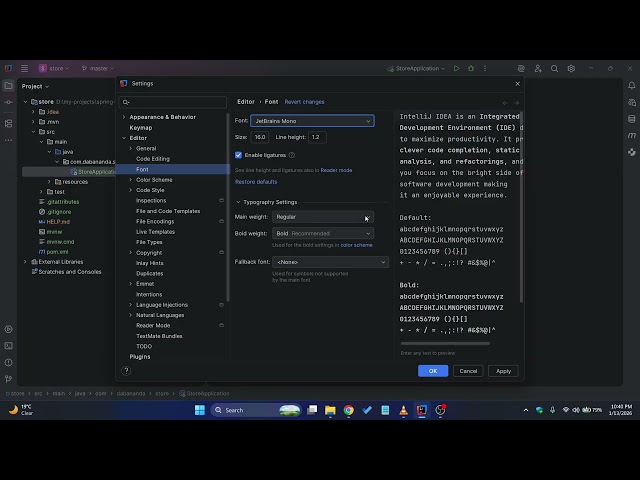This screenshot has height=480, width=640.
Task: Click the Apply button
Action: pos(503,371)
